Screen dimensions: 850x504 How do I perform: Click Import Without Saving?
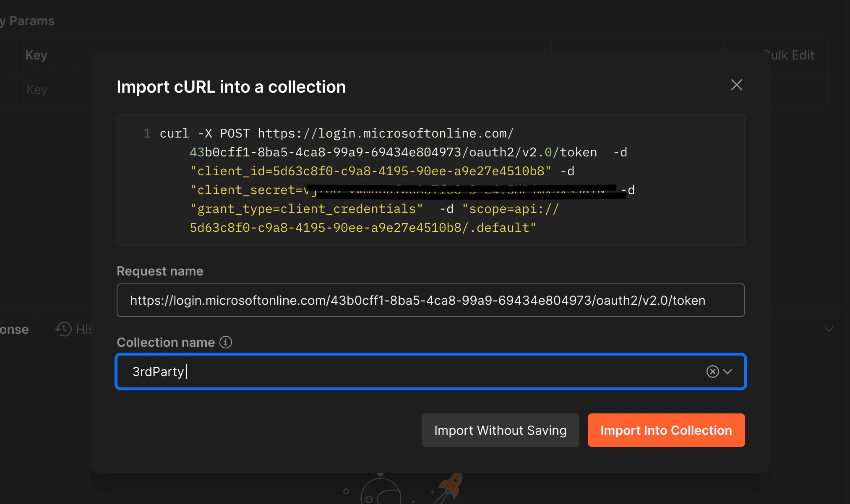pyautogui.click(x=500, y=430)
